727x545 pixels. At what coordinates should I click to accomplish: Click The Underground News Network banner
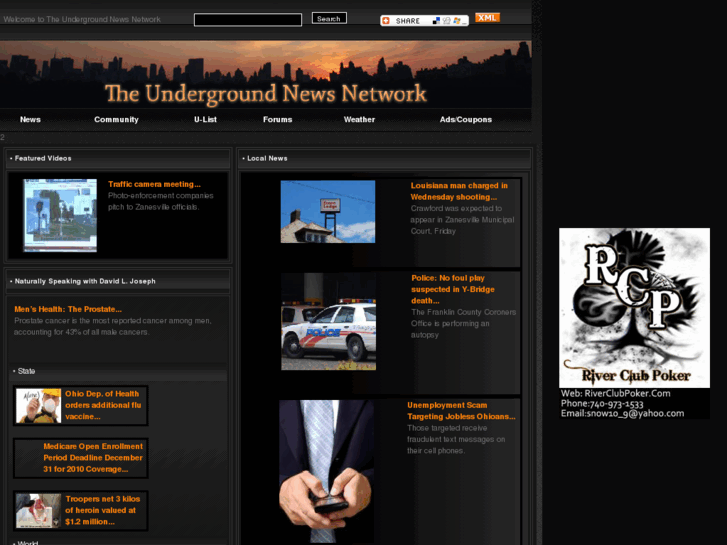click(266, 74)
